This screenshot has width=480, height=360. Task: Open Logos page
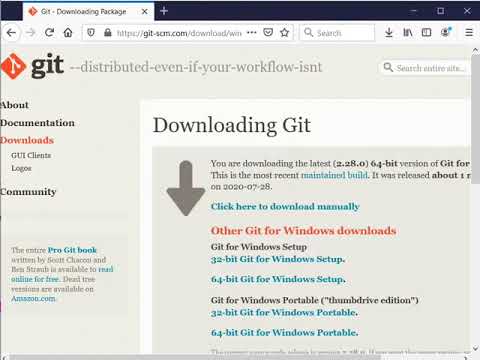click(x=21, y=168)
